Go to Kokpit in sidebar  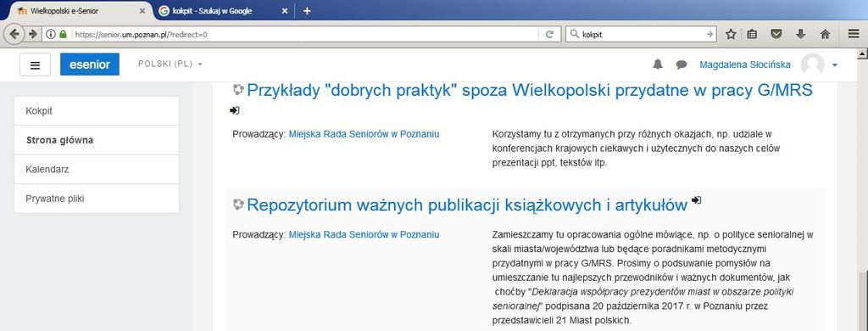(97, 111)
